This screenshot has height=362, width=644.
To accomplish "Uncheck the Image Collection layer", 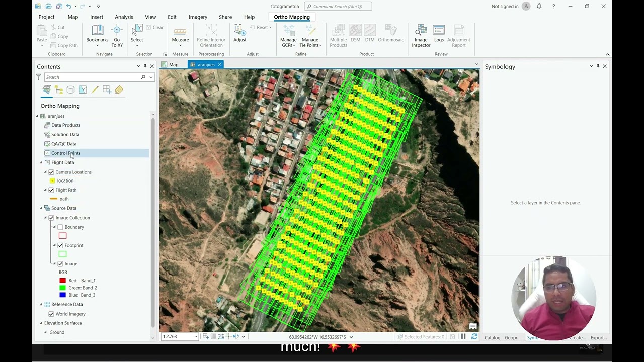I will [51, 218].
